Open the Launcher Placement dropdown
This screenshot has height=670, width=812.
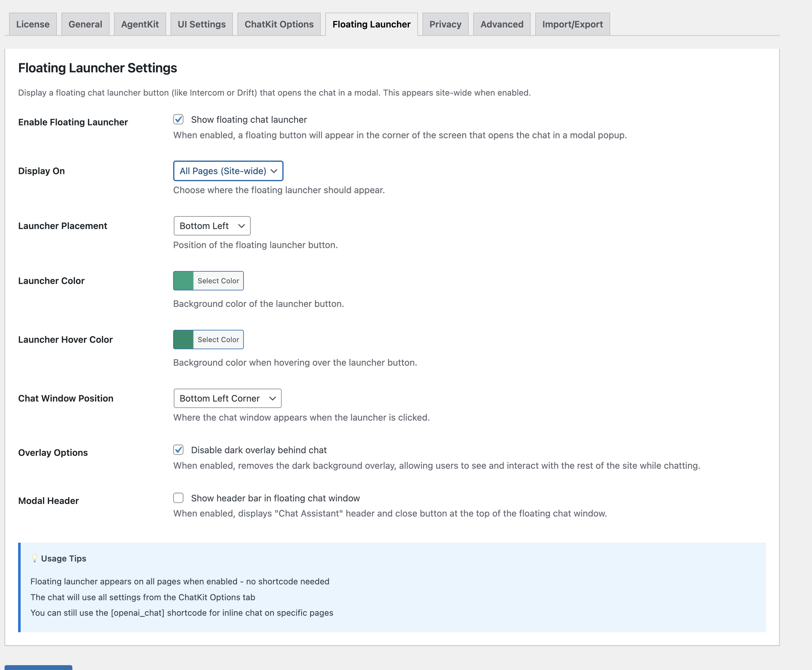coord(212,226)
